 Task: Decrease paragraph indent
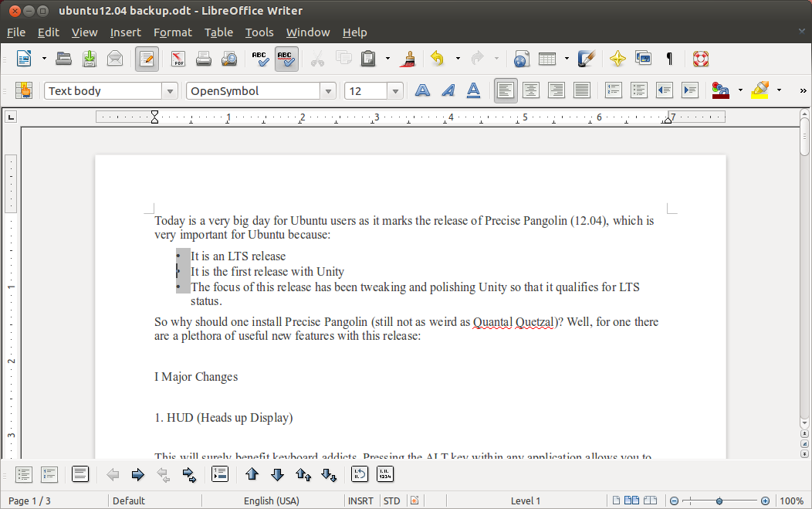coord(665,90)
